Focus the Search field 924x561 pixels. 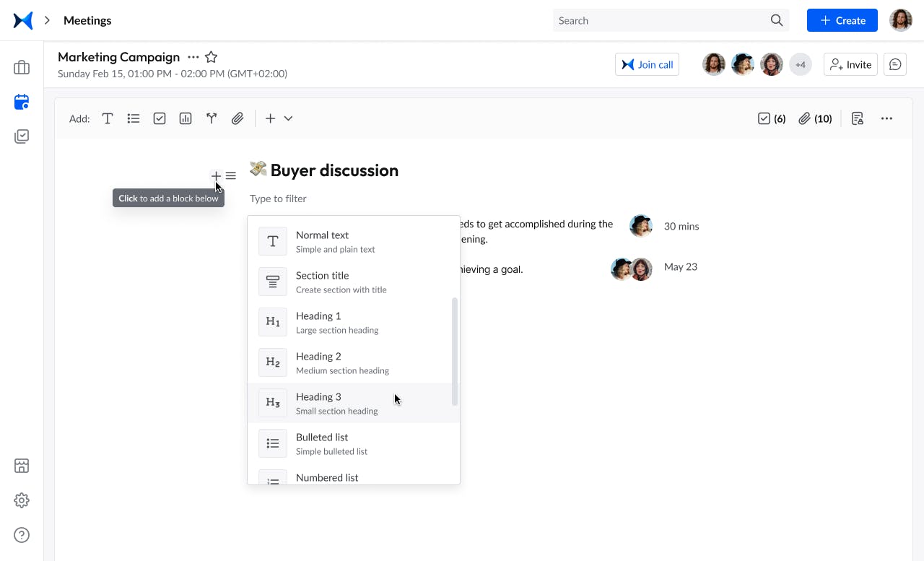[x=661, y=20]
